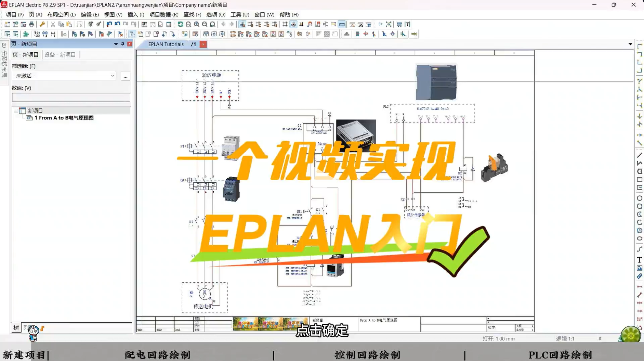Switch to the 页 - 新项目 tab
644x361 pixels.
pos(25,54)
